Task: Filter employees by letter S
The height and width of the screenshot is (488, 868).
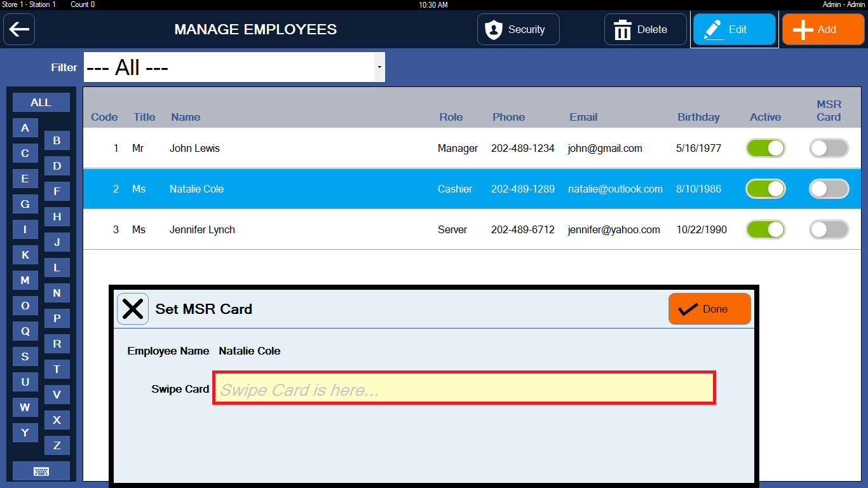Action: [x=25, y=356]
